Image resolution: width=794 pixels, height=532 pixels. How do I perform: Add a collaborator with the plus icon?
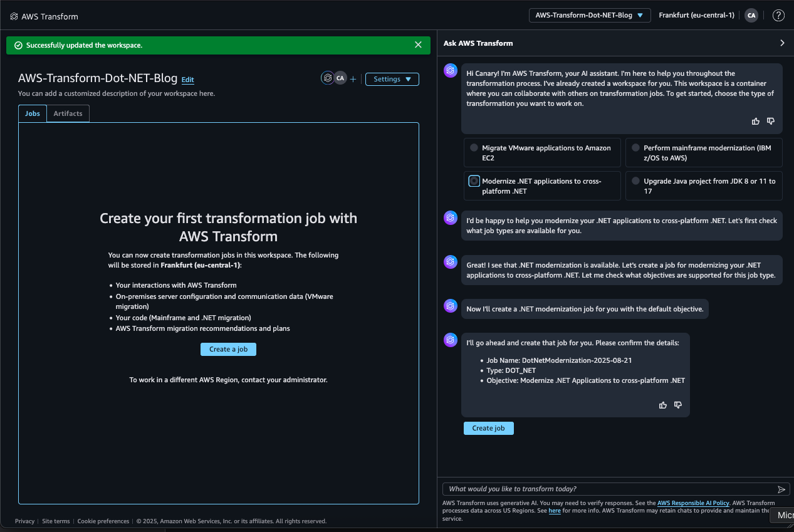click(353, 79)
